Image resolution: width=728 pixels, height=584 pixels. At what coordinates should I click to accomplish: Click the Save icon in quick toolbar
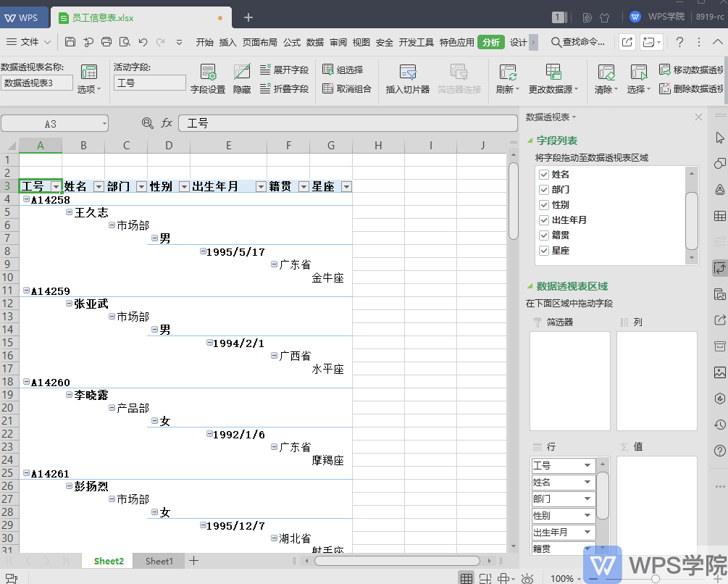pos(70,42)
